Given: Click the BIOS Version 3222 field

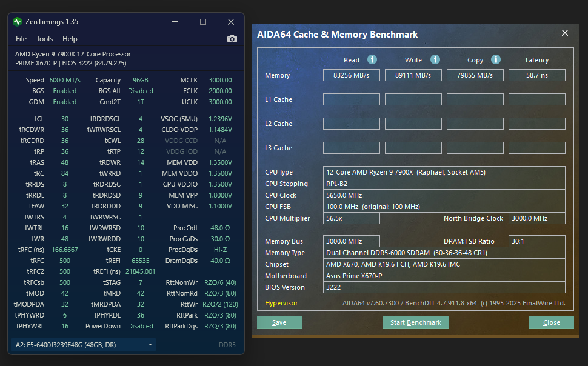Looking at the screenshot, I should pyautogui.click(x=444, y=287).
